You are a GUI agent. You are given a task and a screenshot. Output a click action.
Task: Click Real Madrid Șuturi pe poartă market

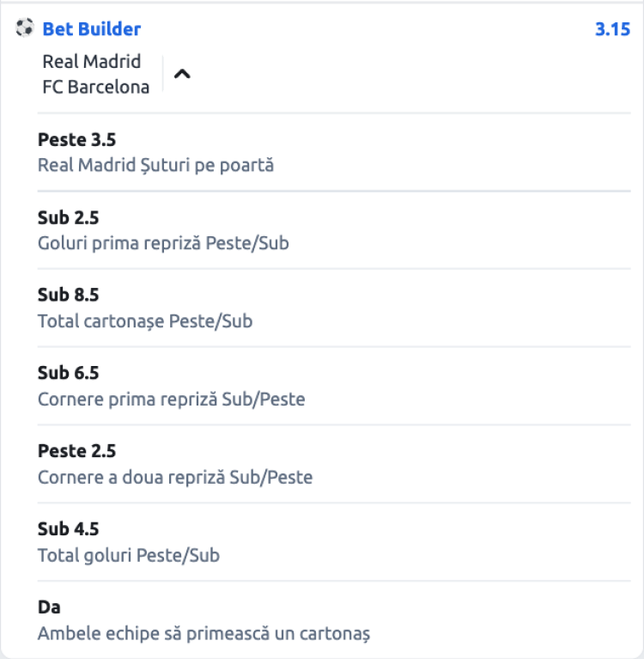click(155, 165)
